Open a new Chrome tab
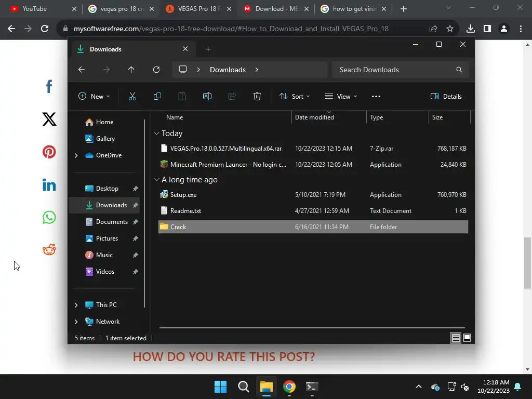532x399 pixels. [403, 9]
